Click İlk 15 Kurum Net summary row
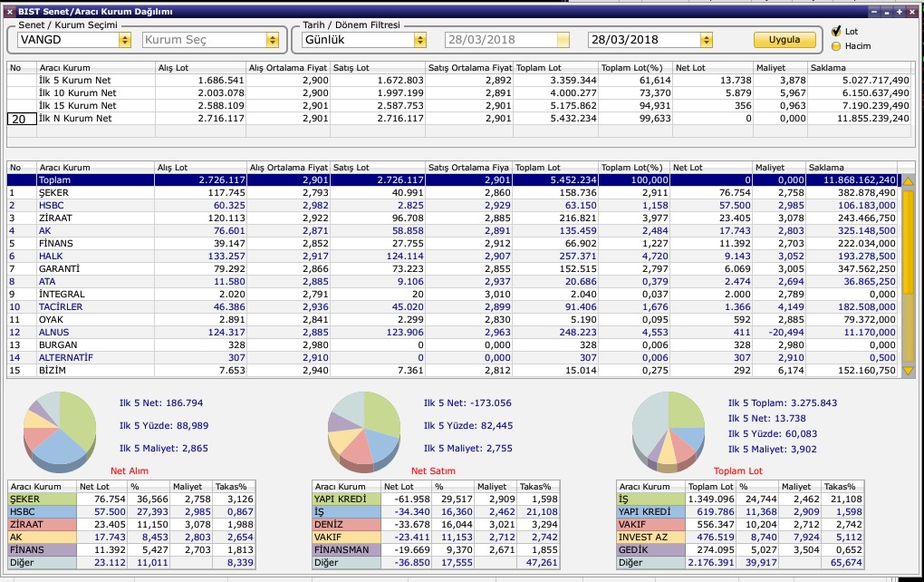 point(459,105)
